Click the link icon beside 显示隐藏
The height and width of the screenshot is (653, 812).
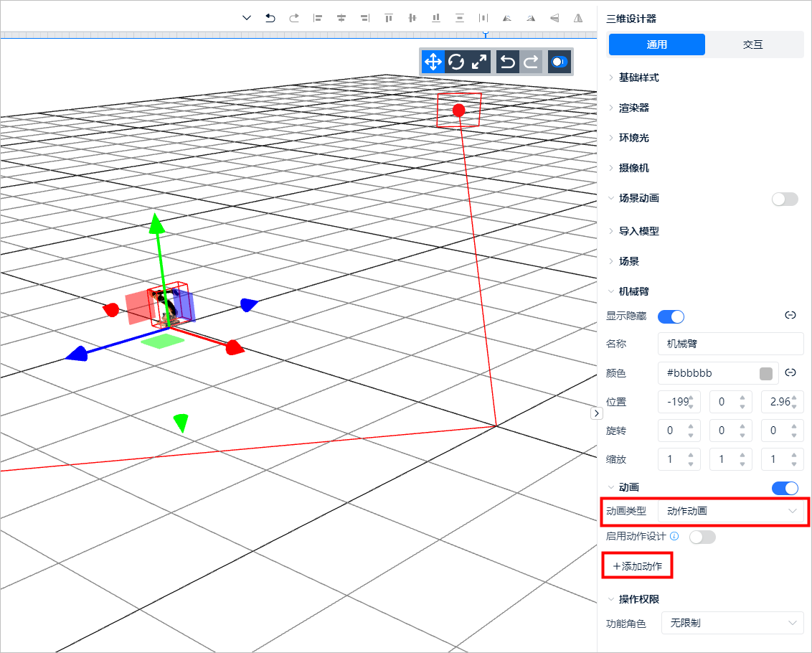[790, 315]
